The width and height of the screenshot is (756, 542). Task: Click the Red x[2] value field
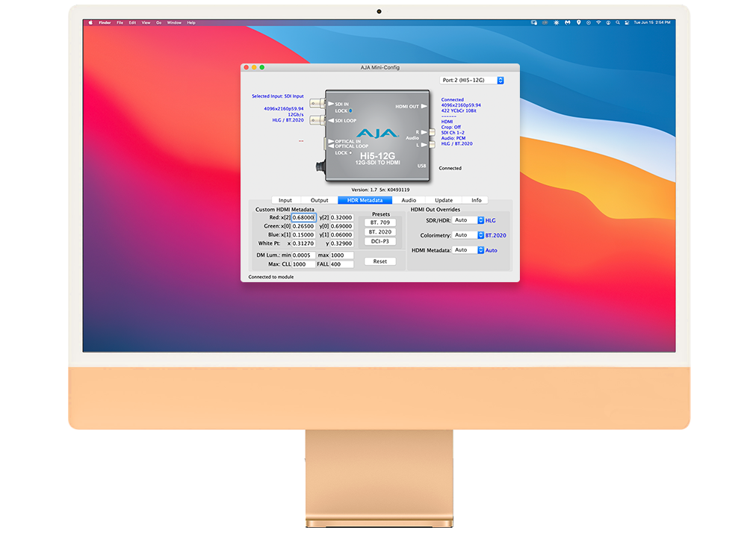[x=303, y=217]
